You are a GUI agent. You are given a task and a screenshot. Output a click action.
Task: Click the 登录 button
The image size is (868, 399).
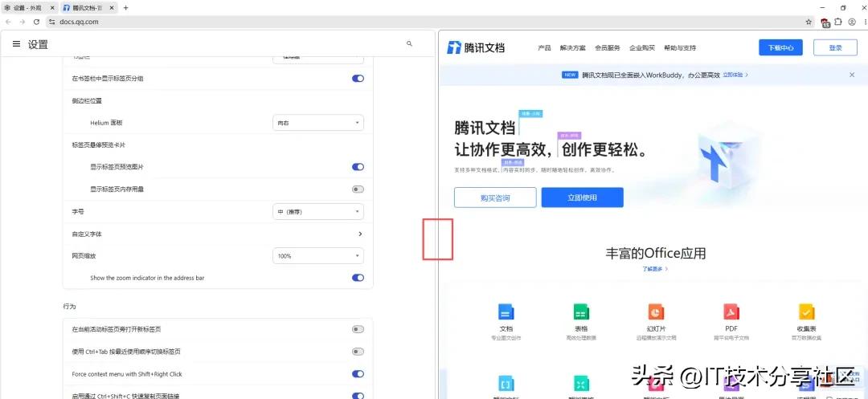pos(835,47)
